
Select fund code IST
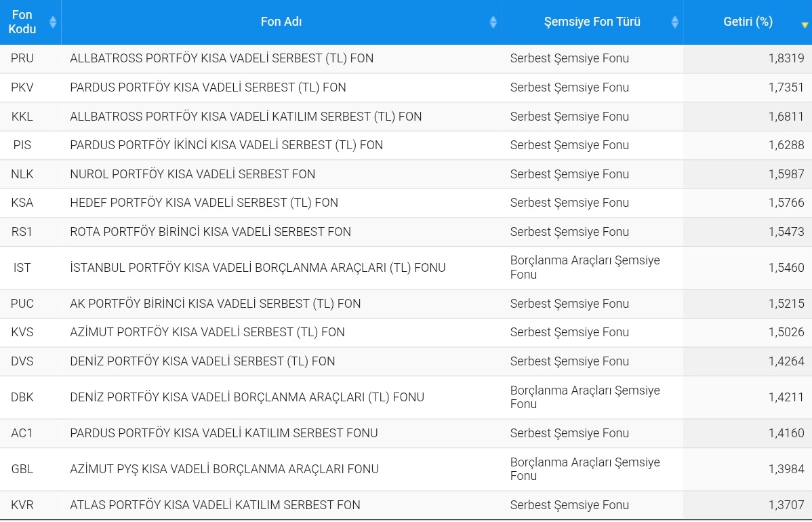pos(22,268)
